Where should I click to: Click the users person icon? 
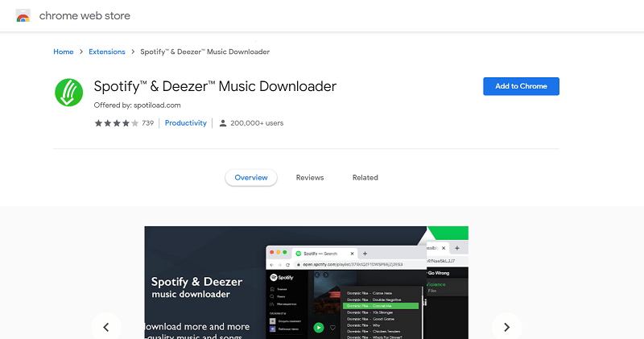[223, 123]
